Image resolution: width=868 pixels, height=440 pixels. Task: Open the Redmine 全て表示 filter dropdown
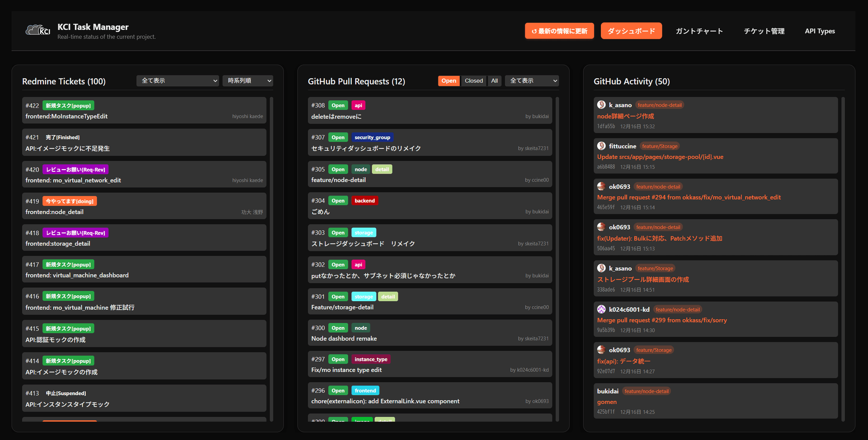coord(178,81)
